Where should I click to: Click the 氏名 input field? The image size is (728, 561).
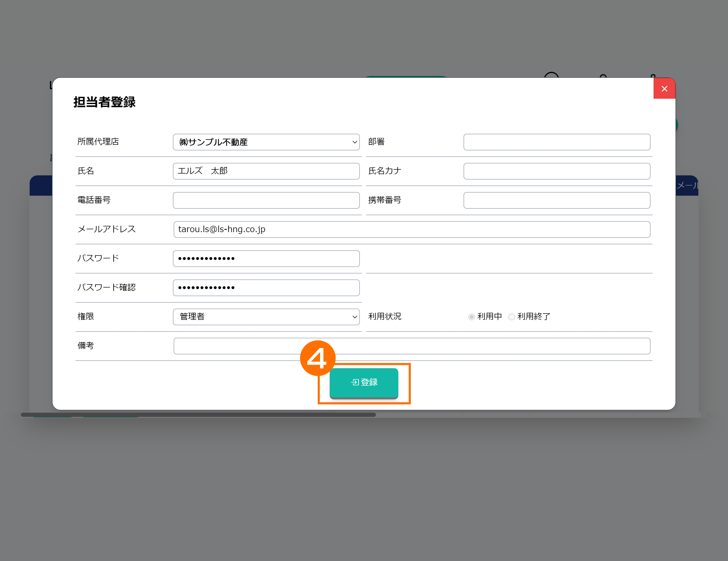click(266, 171)
